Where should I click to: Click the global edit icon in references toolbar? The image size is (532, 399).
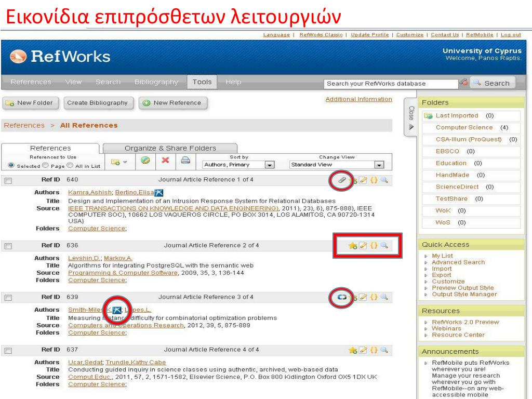click(x=145, y=161)
